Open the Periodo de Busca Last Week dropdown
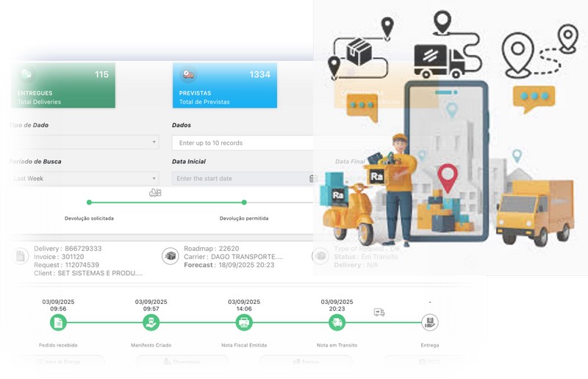588x379 pixels. click(84, 178)
